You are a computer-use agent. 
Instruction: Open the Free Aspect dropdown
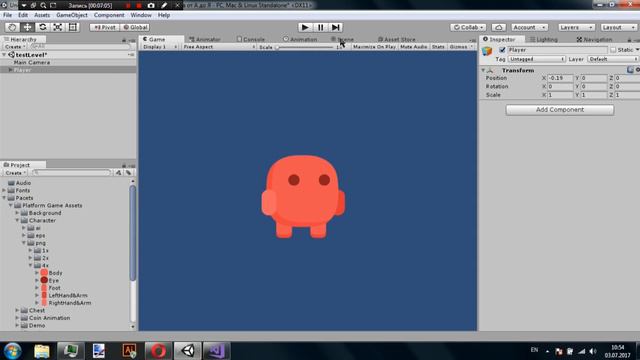[x=218, y=47]
